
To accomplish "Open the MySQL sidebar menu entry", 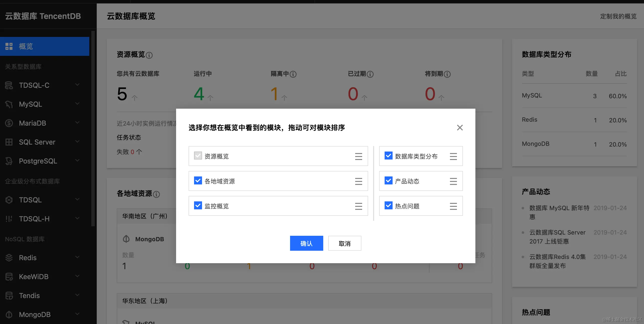I will point(44,104).
